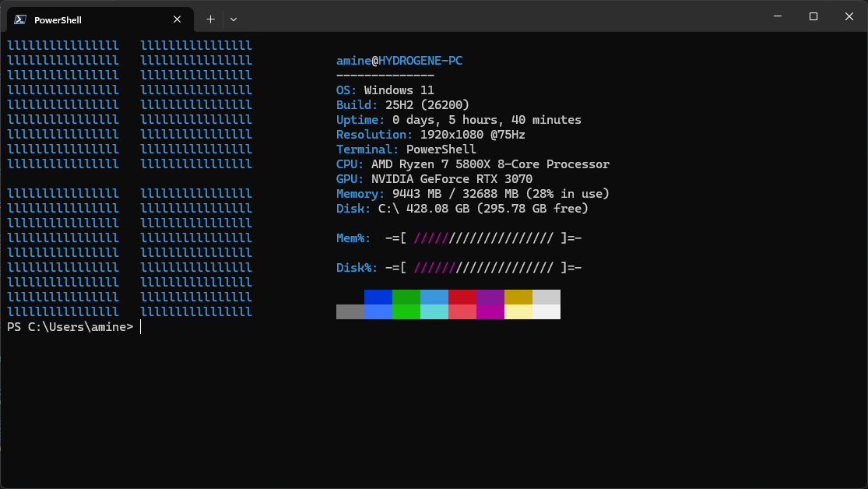Screen dimensions: 868x489
Task: Click the 'GPU: NVIDIA GeForce RTX 3070' line
Action: click(434, 179)
